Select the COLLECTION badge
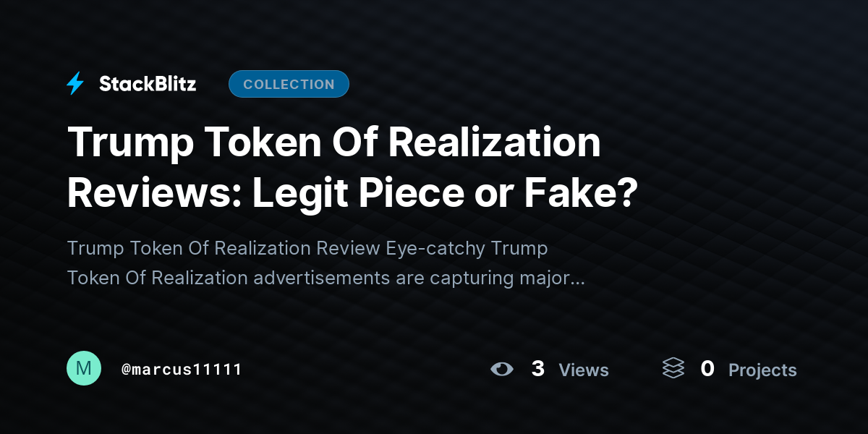This screenshot has height=434, width=868. tap(289, 84)
